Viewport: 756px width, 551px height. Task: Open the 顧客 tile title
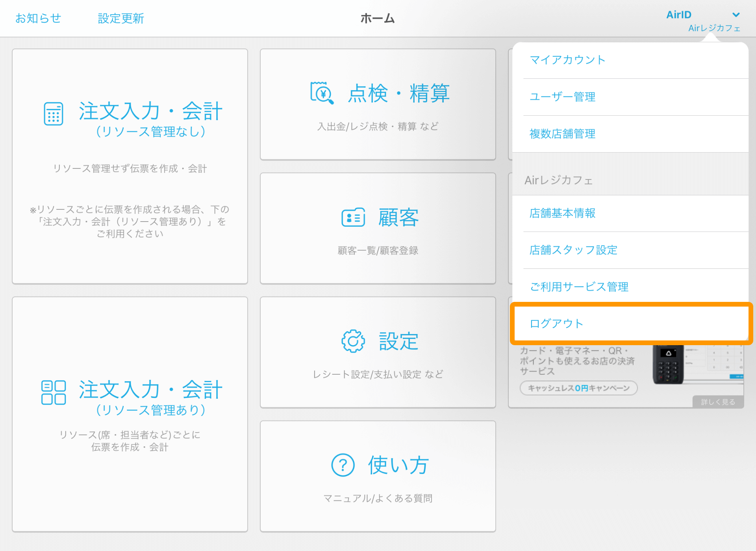click(398, 217)
